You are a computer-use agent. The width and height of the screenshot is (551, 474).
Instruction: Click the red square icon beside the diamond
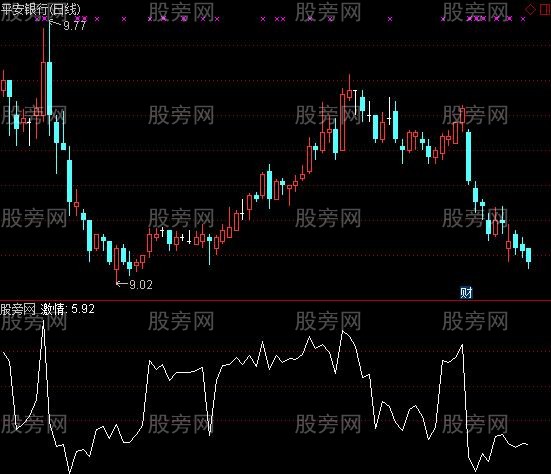tap(544, 9)
